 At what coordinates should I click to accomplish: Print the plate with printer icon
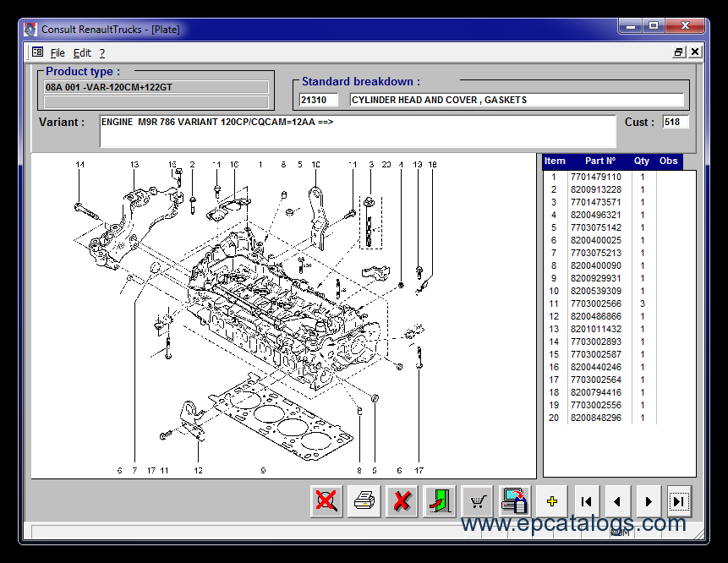tap(364, 501)
